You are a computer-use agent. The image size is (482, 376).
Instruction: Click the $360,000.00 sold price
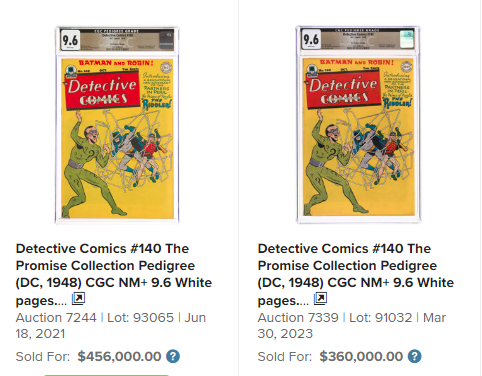coord(361,357)
